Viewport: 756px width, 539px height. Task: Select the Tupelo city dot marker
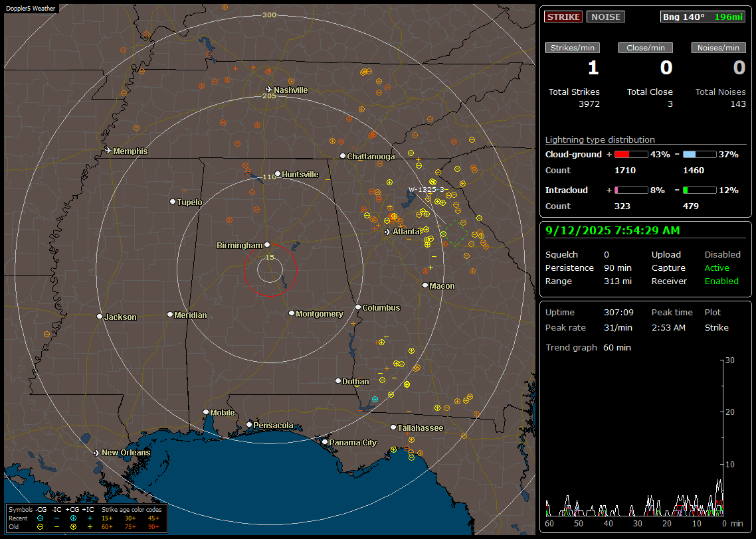pos(173,201)
